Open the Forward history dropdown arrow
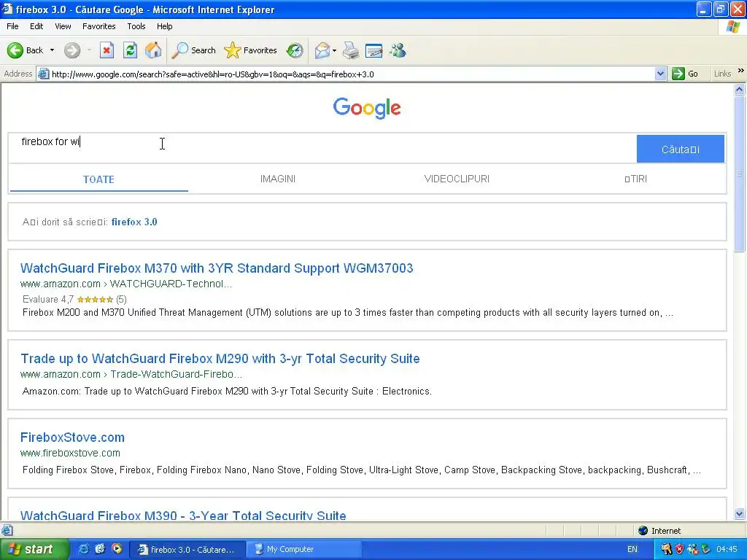This screenshot has width=747, height=560. pyautogui.click(x=89, y=50)
